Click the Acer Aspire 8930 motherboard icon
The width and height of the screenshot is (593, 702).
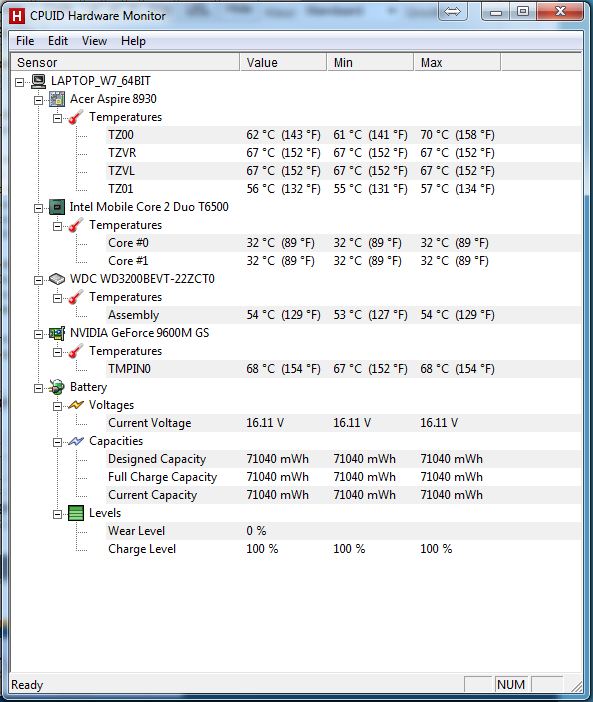tap(57, 99)
